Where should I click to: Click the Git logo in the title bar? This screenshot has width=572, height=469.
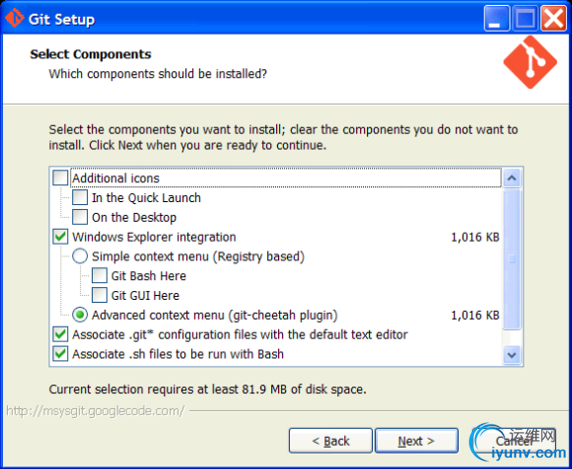pyautogui.click(x=15, y=18)
